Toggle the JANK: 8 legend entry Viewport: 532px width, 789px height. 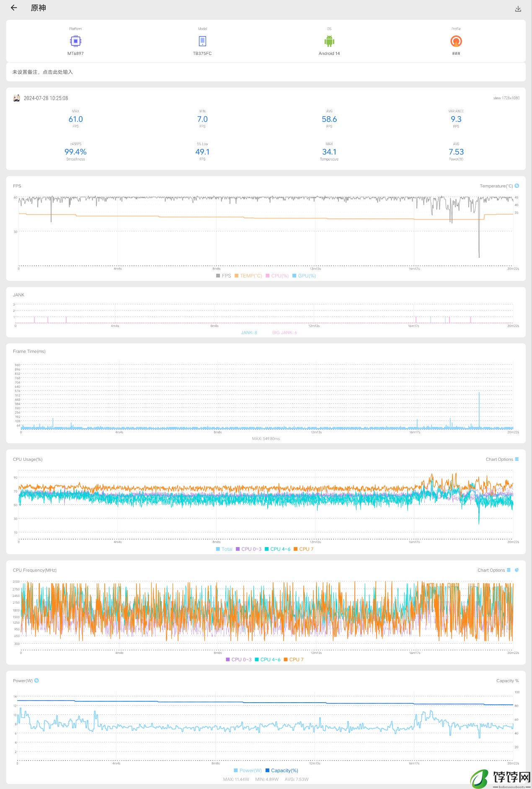(249, 332)
